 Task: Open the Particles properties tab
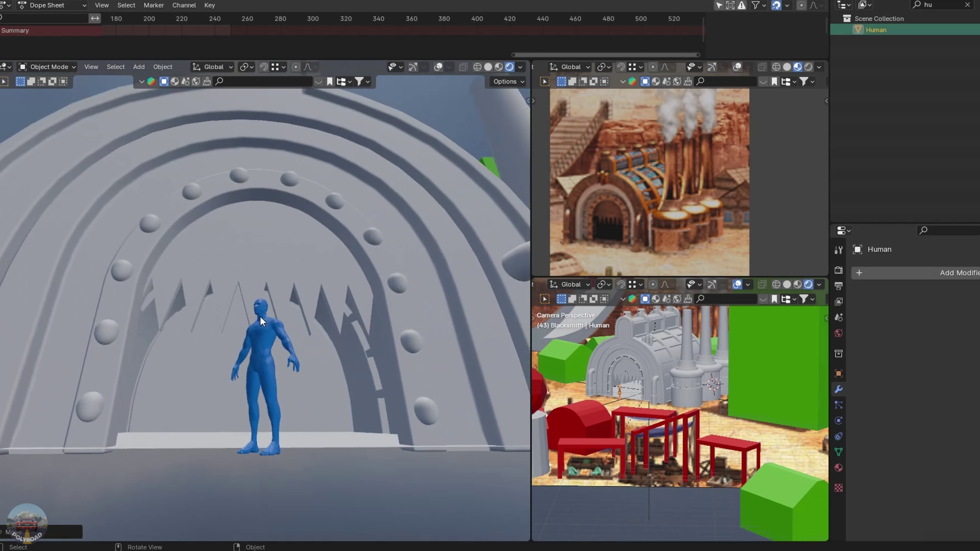[838, 405]
